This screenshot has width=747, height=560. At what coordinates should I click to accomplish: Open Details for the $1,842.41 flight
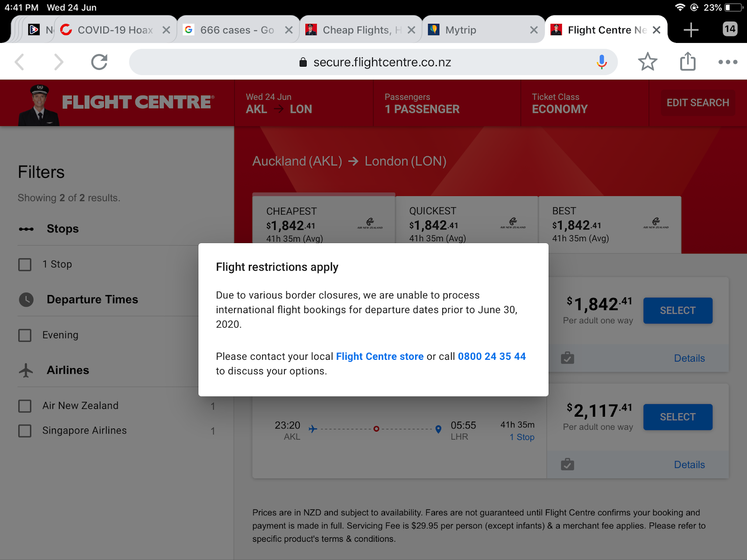689,358
